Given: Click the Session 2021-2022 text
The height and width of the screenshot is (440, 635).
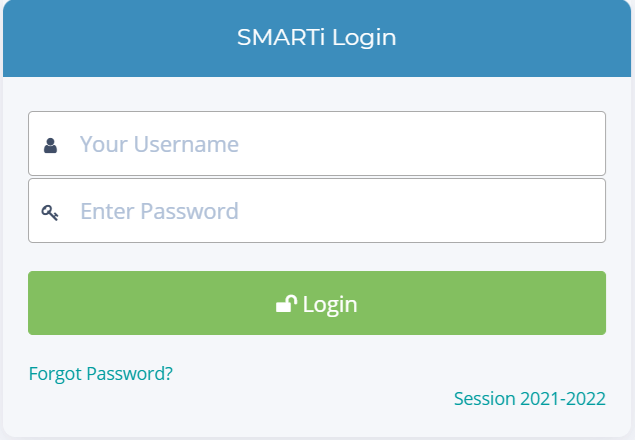Looking at the screenshot, I should click(x=529, y=399).
